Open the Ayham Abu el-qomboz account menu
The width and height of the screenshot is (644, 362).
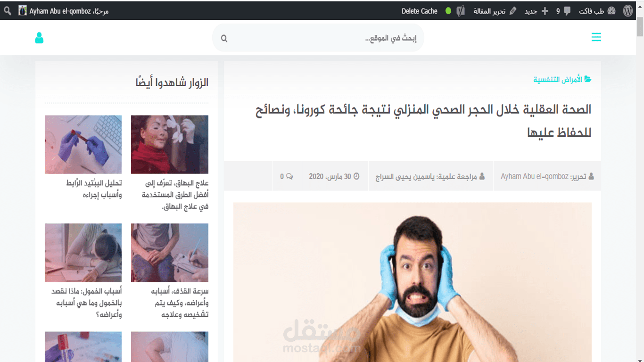pyautogui.click(x=68, y=11)
